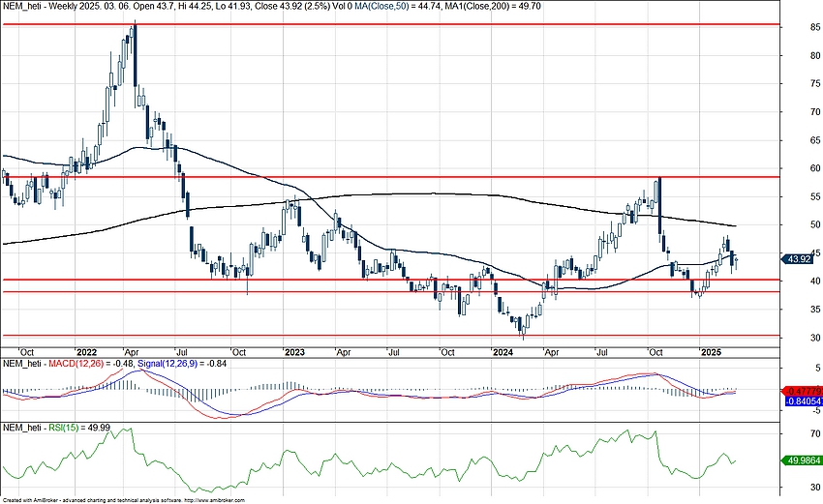Click the top red resistance line at 85

click(x=387, y=24)
